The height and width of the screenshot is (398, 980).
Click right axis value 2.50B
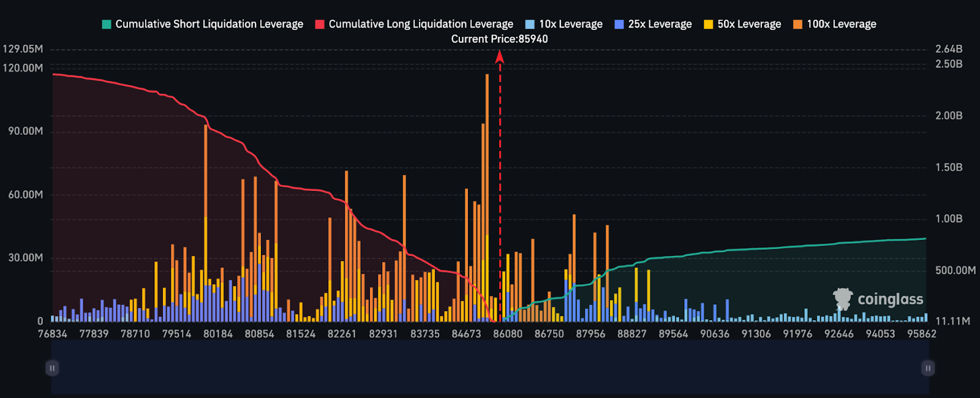pyautogui.click(x=949, y=64)
